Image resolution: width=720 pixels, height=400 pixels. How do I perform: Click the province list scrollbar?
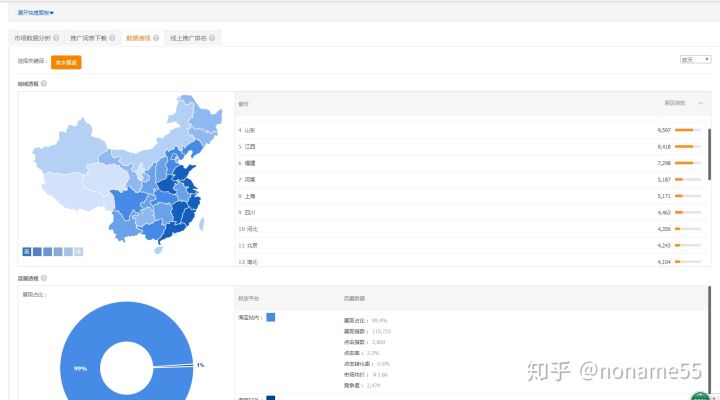click(710, 160)
